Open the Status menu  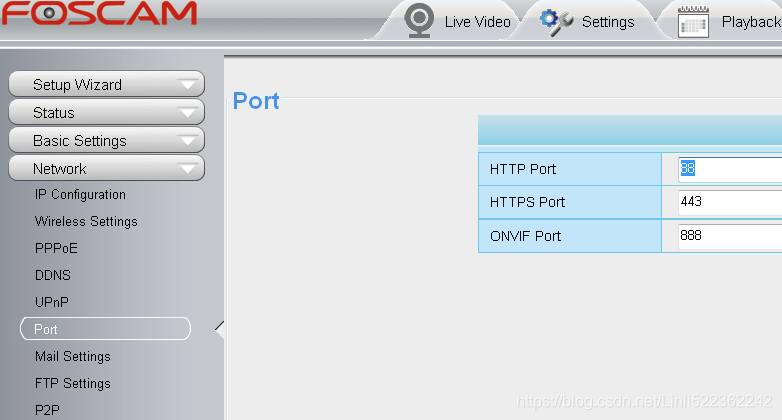tap(107, 112)
